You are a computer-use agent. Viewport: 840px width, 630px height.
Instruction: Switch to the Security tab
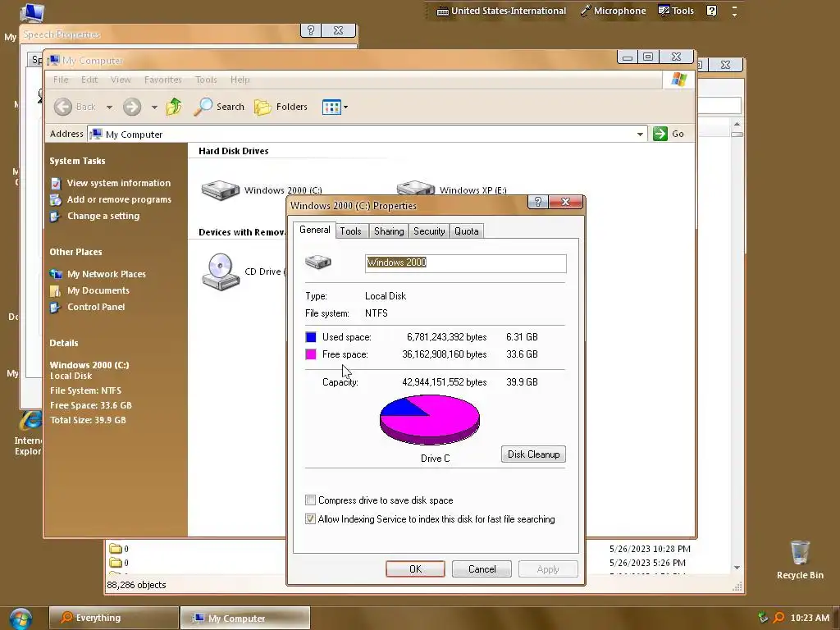429,231
